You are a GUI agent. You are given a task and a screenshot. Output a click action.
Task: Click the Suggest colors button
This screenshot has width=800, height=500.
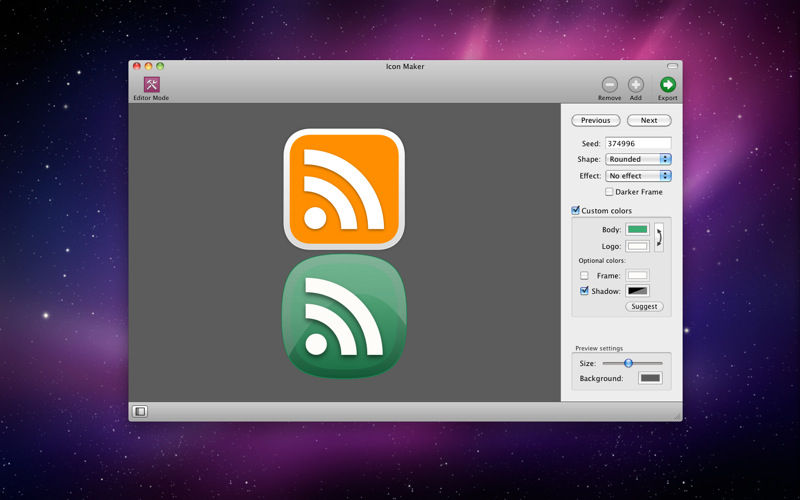click(x=644, y=307)
